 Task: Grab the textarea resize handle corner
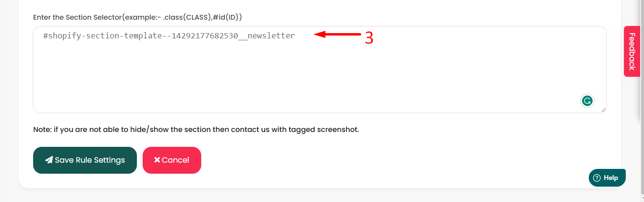click(603, 110)
